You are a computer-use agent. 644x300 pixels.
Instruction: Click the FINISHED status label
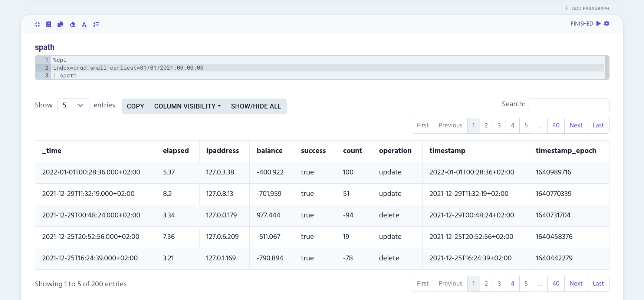(582, 24)
